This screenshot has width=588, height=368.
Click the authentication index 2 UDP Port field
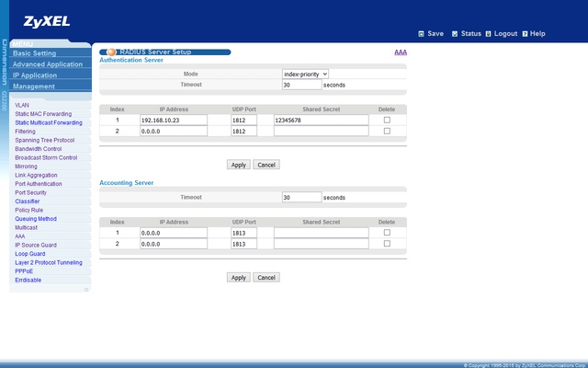tap(244, 131)
